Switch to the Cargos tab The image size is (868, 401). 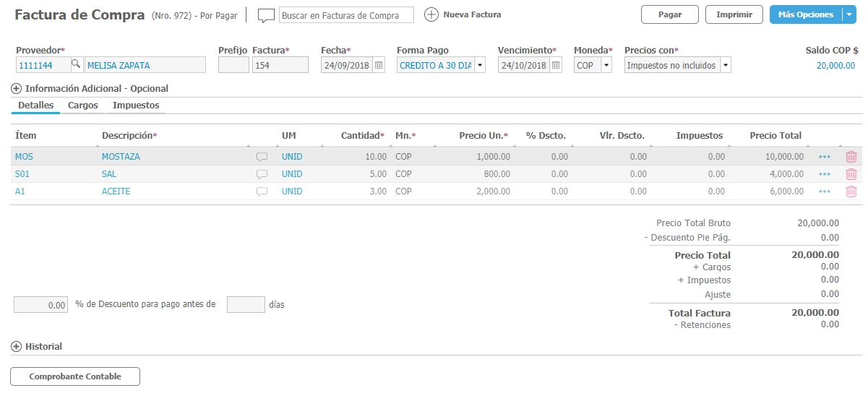point(83,105)
